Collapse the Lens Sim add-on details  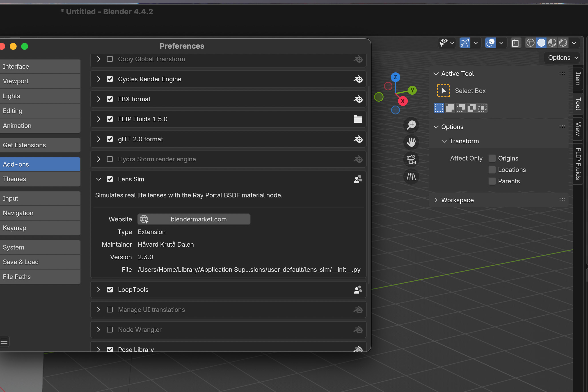pos(99,179)
